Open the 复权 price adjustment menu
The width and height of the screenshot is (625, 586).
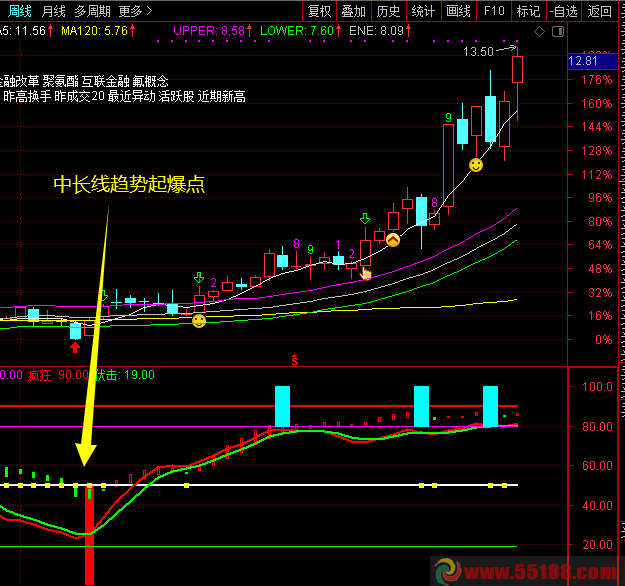click(x=319, y=11)
